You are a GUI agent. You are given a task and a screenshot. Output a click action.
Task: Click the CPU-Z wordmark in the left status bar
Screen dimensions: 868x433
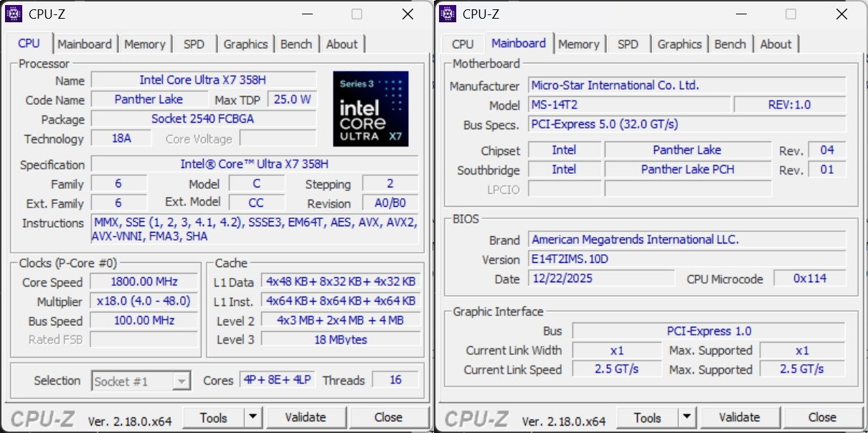pyautogui.click(x=41, y=416)
